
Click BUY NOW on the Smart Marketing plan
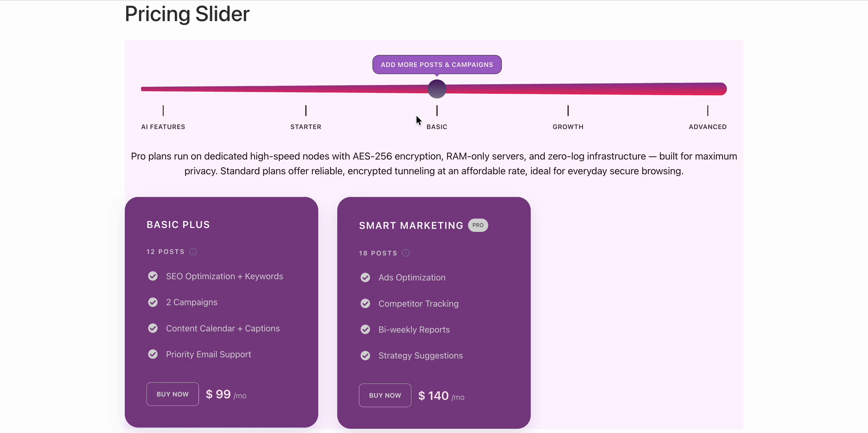click(x=385, y=395)
